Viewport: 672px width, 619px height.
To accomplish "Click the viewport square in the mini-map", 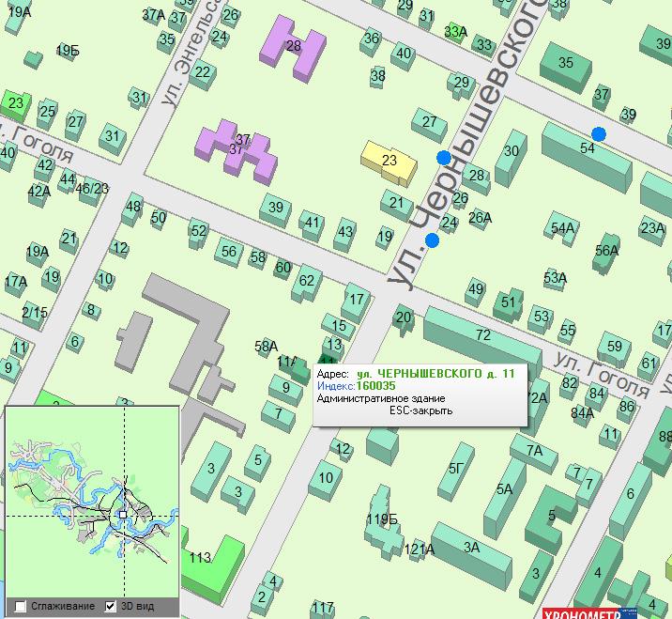I will [x=123, y=515].
